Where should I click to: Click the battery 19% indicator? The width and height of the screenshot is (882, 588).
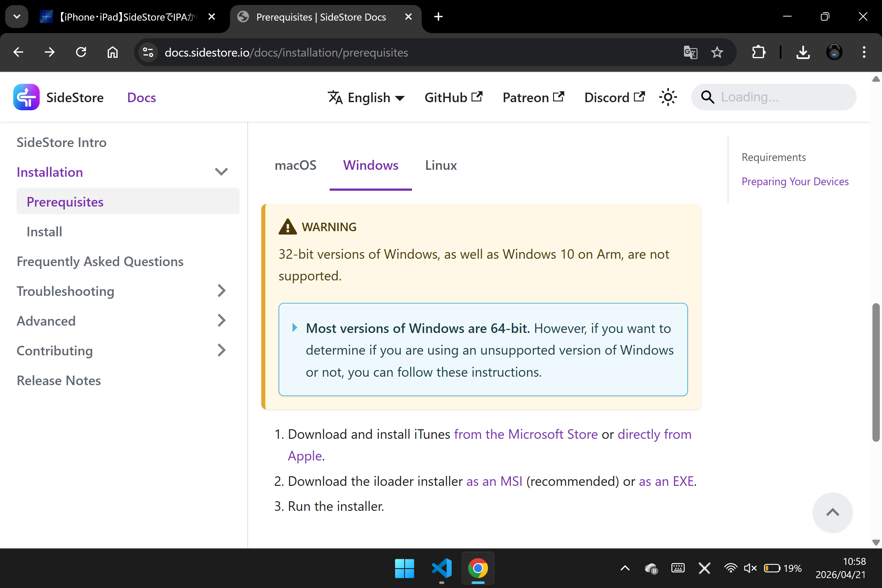[783, 569]
